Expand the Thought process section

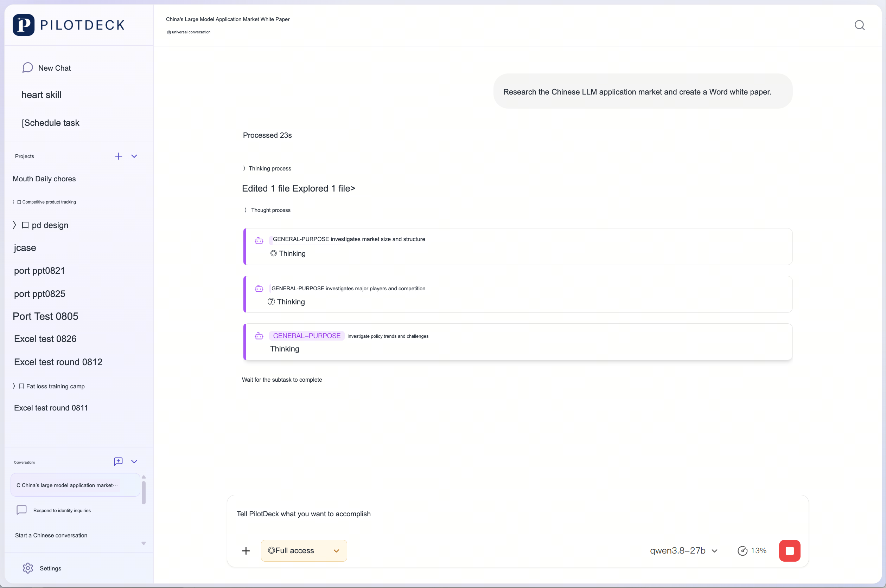tap(267, 210)
